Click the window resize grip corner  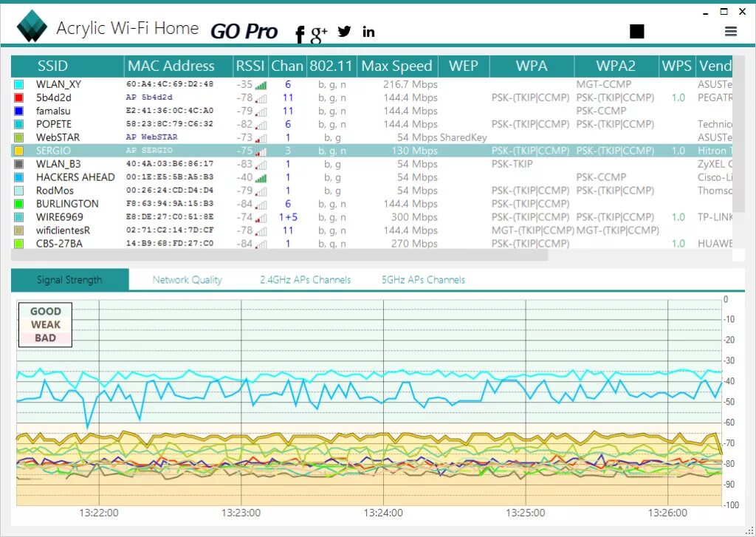[750, 532]
